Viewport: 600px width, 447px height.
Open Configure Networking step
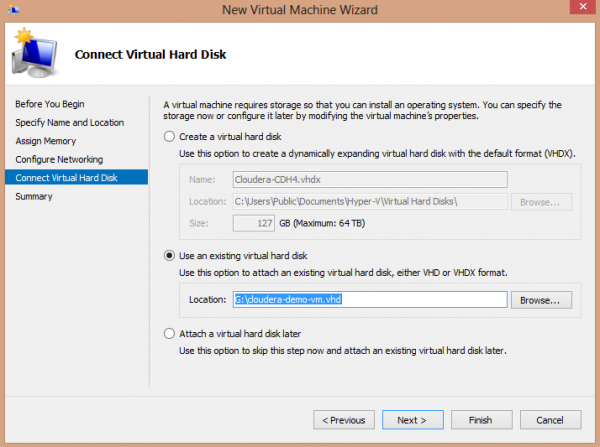59,159
